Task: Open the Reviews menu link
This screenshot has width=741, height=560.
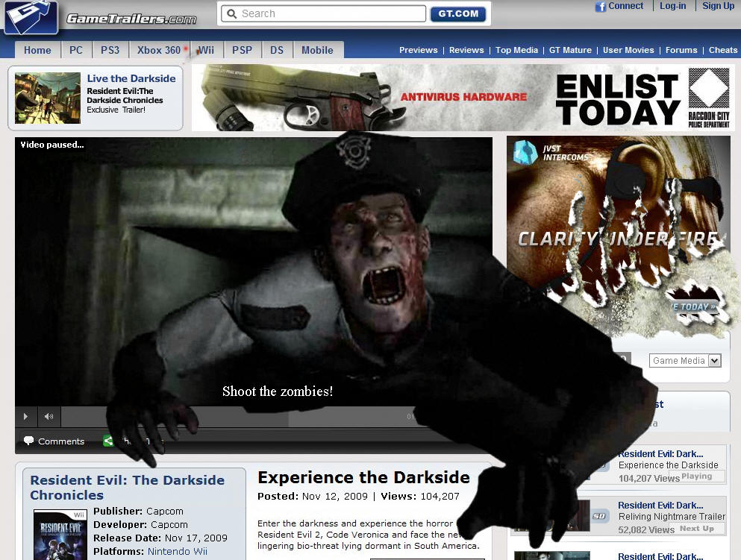Action: tap(466, 50)
